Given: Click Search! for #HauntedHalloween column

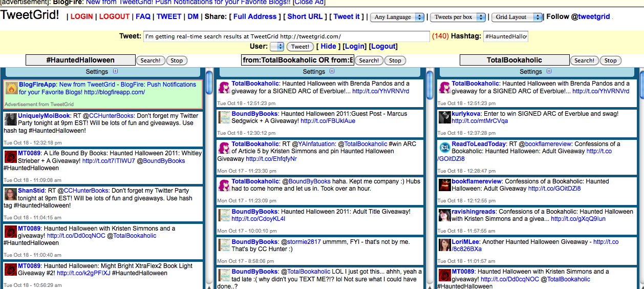Looking at the screenshot, I should click(x=151, y=60).
